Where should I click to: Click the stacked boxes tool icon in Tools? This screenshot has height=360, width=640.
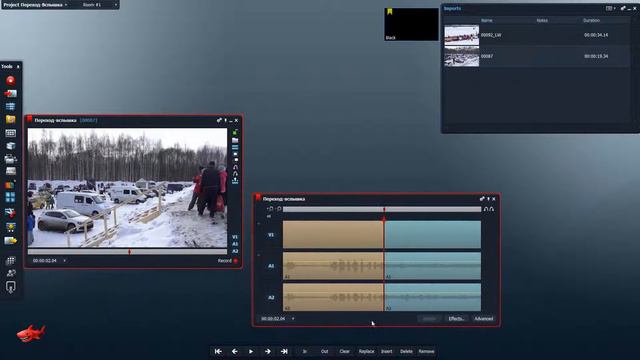click(10, 146)
